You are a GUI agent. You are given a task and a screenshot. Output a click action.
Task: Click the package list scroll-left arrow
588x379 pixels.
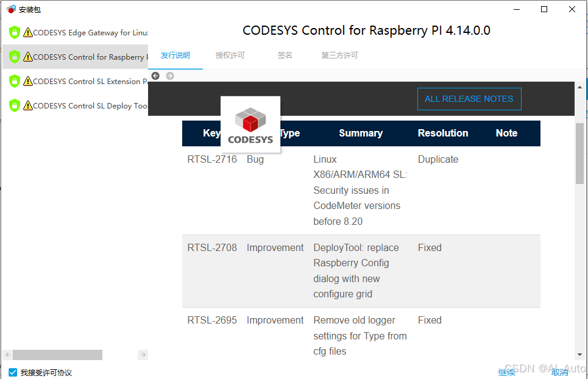(8, 355)
